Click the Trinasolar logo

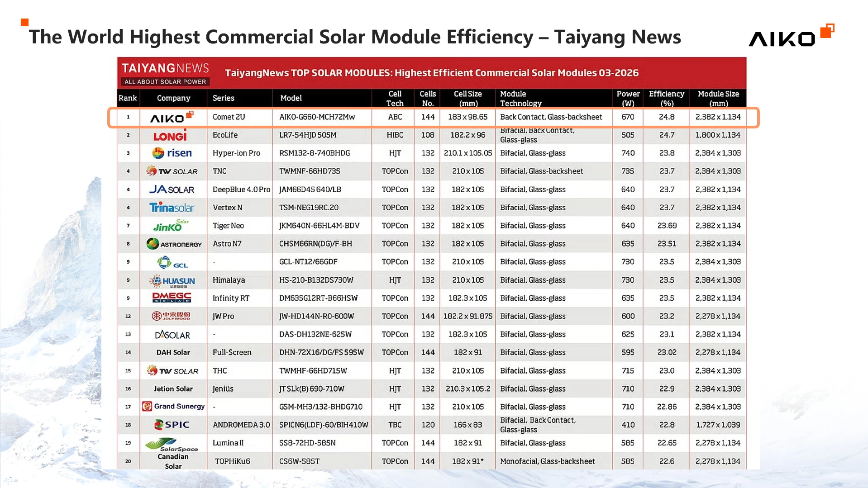[x=172, y=208]
